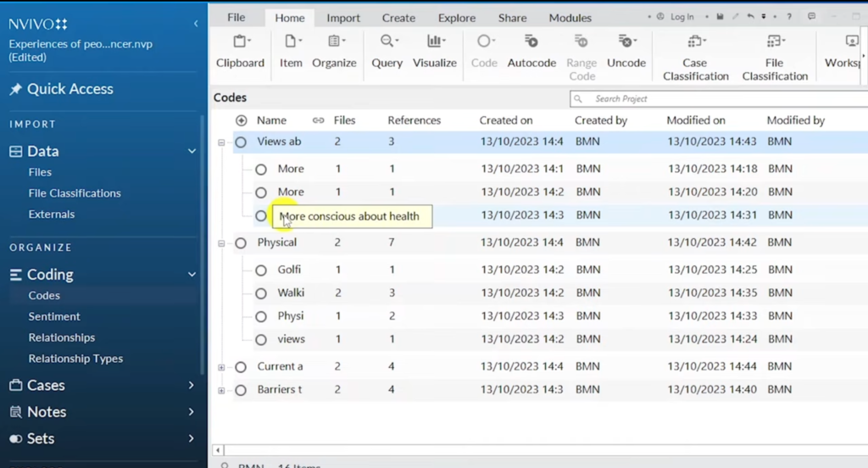This screenshot has width=868, height=468.
Task: Expand the Barriers t code tree
Action: 221,391
